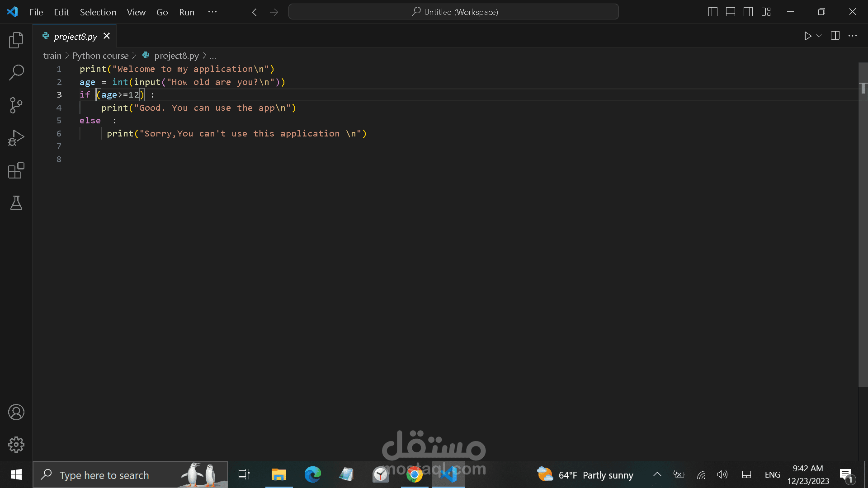Toggle the secondary side bar layout
868x488 pixels.
click(x=748, y=12)
